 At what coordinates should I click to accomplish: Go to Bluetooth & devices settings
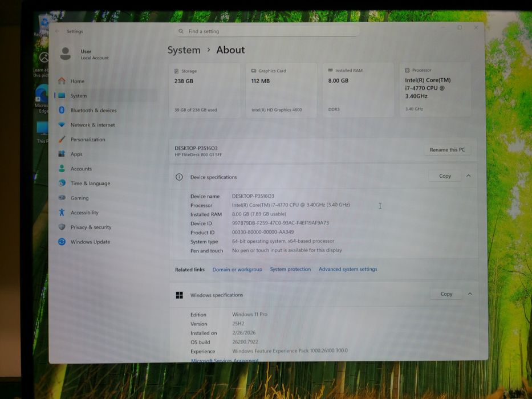[x=106, y=110]
